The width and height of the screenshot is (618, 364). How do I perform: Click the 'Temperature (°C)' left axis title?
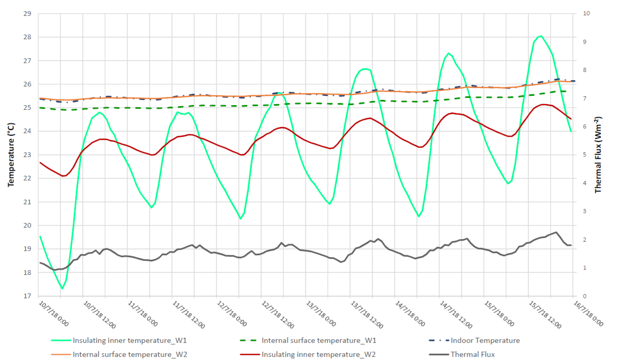(x=11, y=155)
